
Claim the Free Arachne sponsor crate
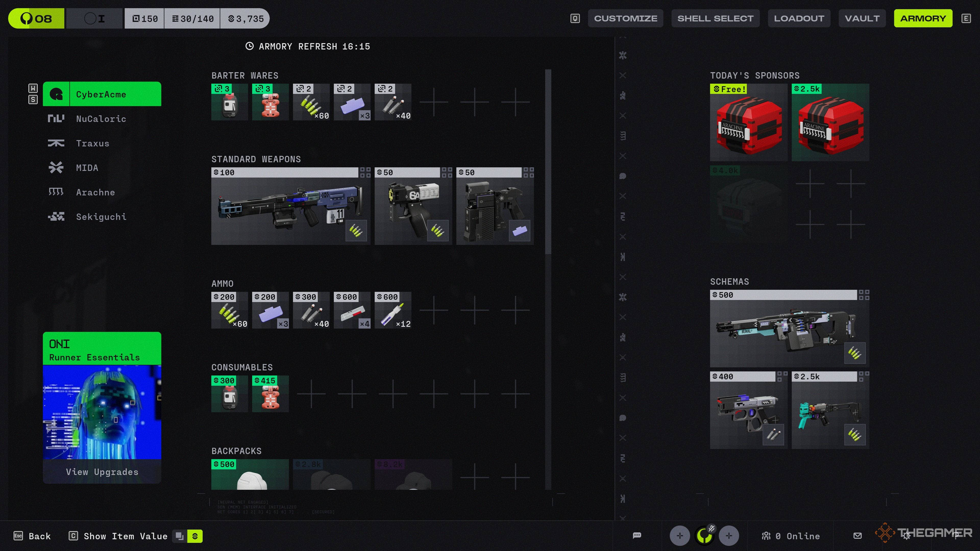pos(748,122)
